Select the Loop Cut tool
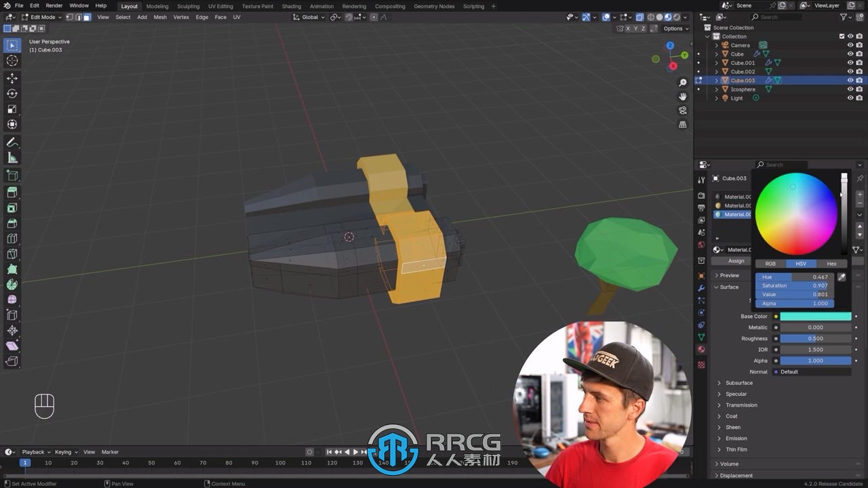This screenshot has height=488, width=868. (x=12, y=239)
